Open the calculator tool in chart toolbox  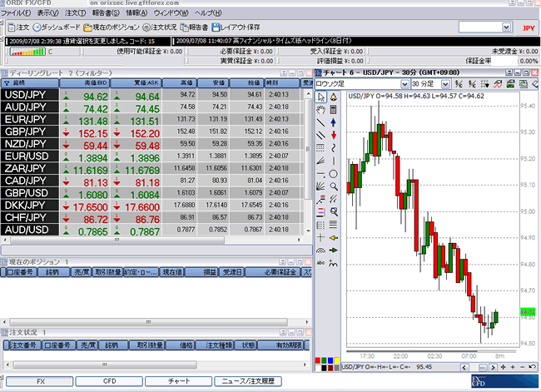(x=333, y=110)
